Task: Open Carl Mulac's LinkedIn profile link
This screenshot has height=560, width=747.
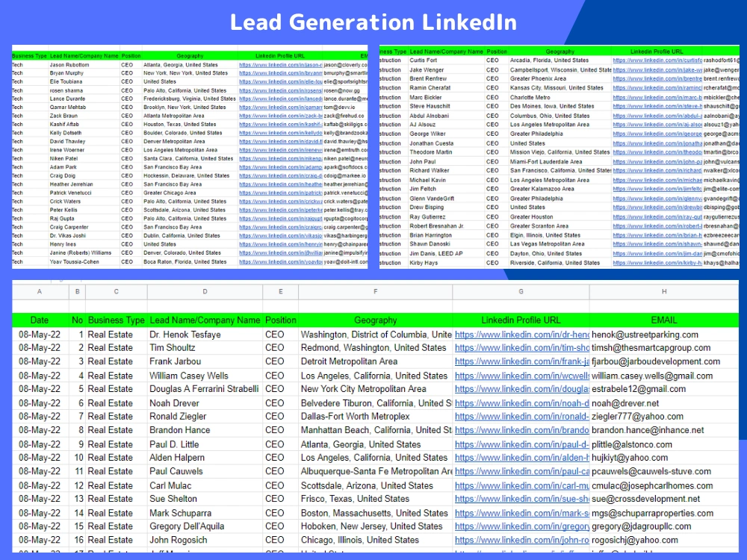Action: pyautogui.click(x=521, y=486)
